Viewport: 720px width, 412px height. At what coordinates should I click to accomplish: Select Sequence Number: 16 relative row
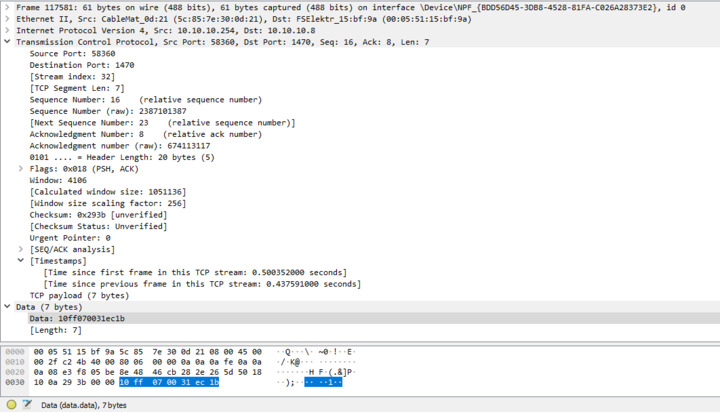tap(146, 100)
